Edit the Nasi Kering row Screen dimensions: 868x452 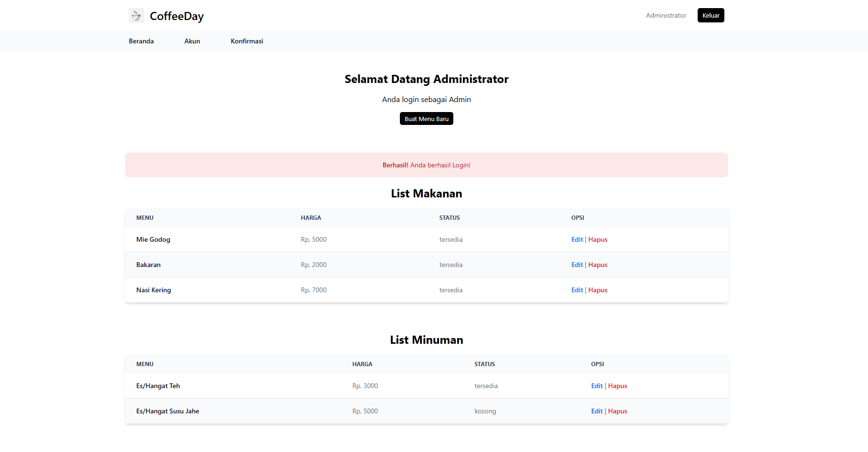577,290
